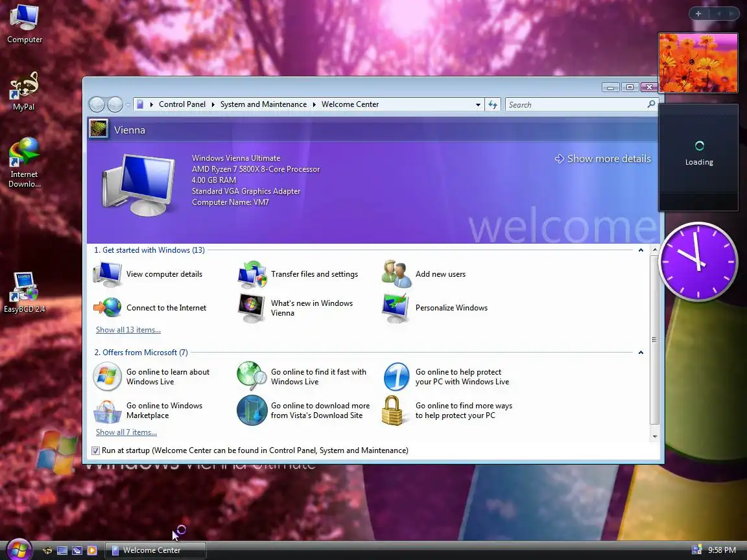Click the sidebar next gadgets arrow

[x=731, y=14]
